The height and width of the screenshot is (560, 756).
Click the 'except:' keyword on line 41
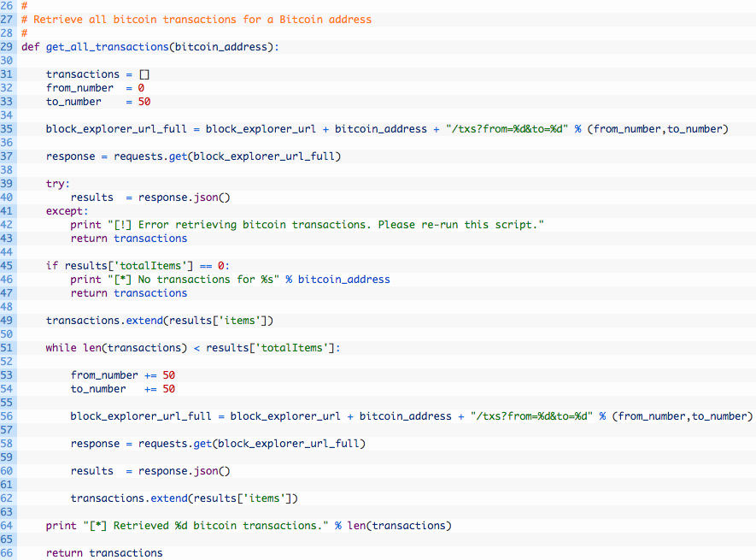(67, 211)
